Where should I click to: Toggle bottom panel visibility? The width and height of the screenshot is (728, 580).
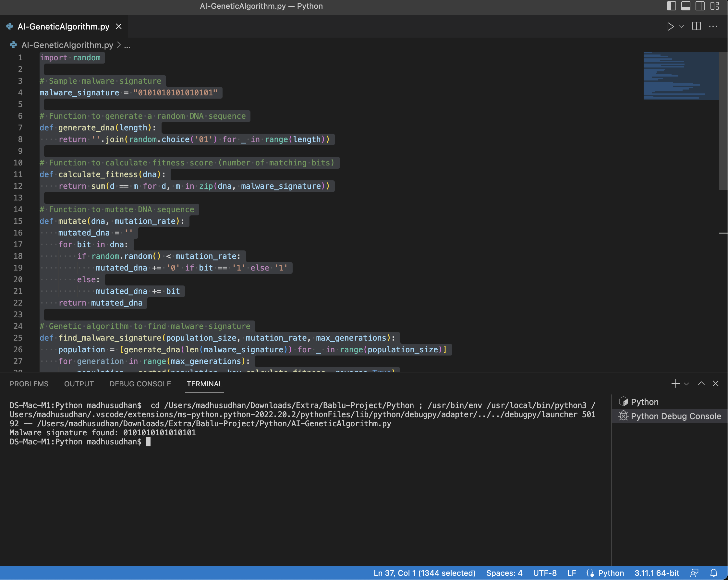pos(686,6)
